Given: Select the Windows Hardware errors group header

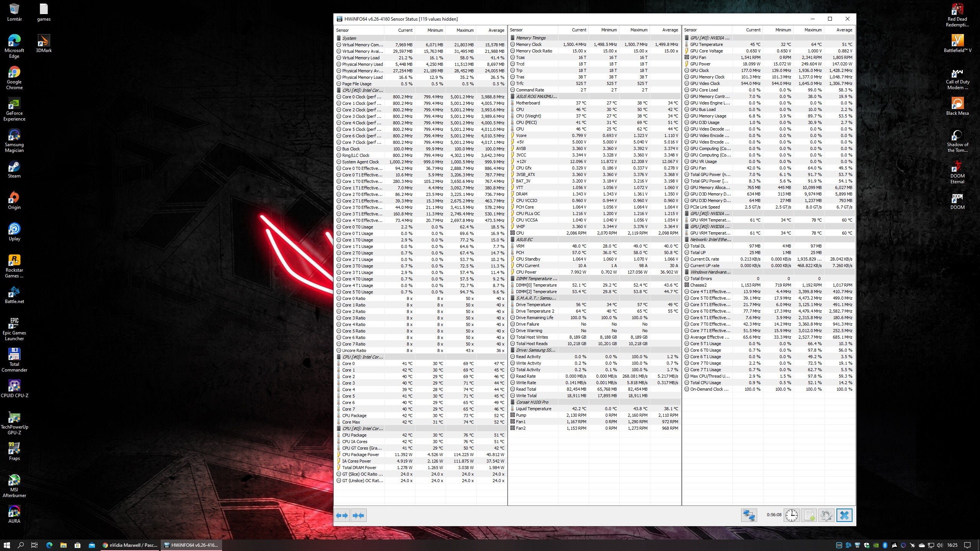Looking at the screenshot, I should click(769, 272).
